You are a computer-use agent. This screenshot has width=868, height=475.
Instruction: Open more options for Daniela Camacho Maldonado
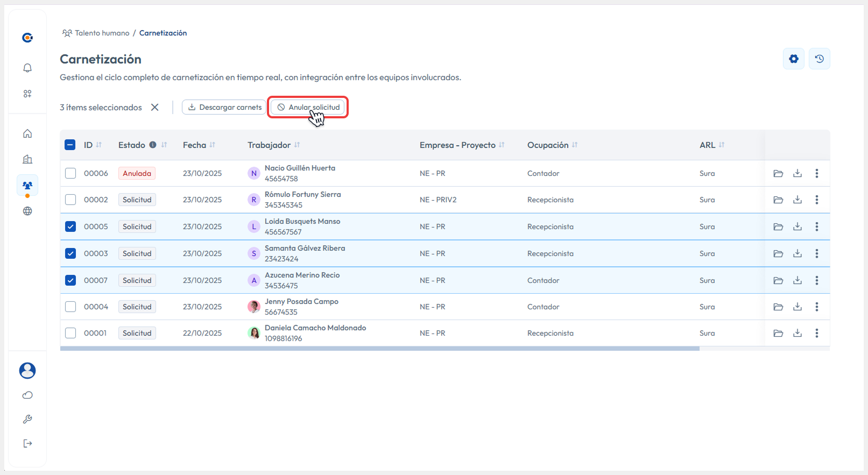coord(816,333)
